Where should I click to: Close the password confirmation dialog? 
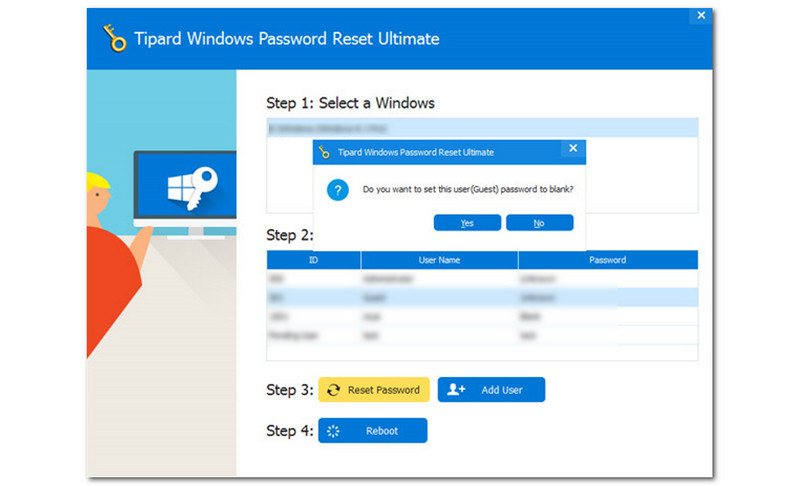coord(573,148)
